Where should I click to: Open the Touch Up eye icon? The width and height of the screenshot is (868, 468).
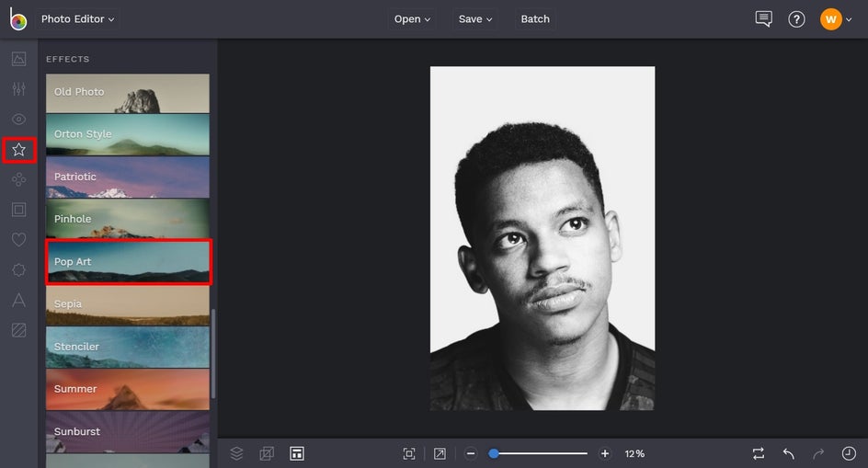[18, 120]
